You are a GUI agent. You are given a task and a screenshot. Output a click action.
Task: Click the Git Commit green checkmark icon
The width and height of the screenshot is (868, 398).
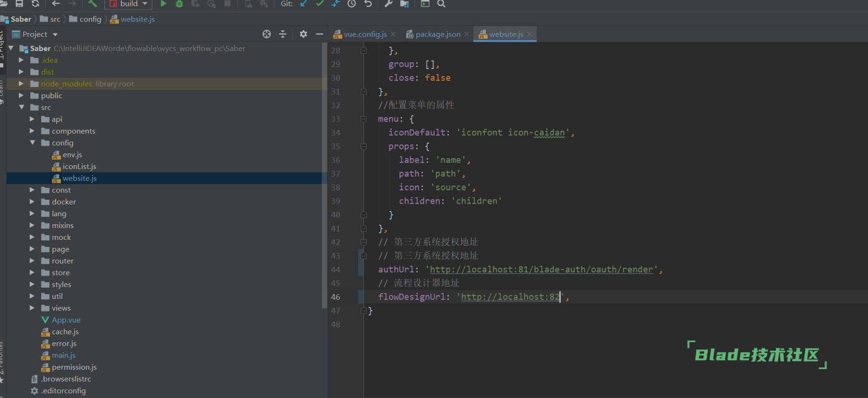(x=320, y=4)
